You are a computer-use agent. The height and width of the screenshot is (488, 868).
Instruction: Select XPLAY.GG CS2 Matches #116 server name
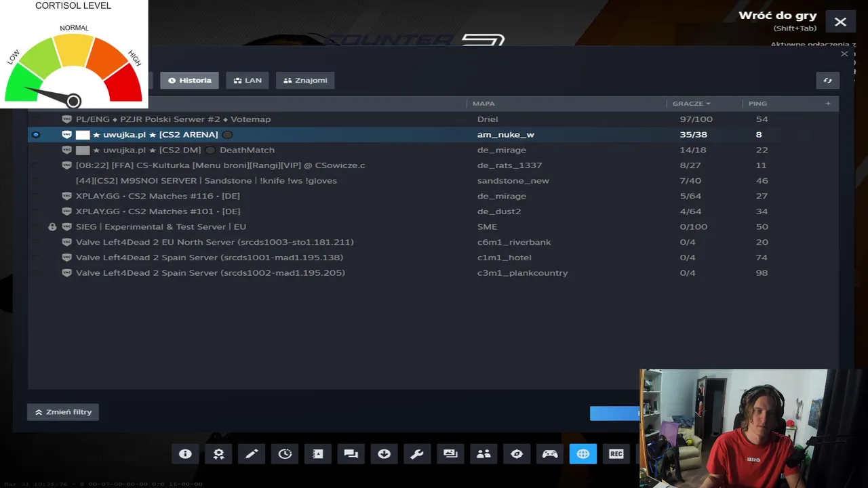point(157,196)
